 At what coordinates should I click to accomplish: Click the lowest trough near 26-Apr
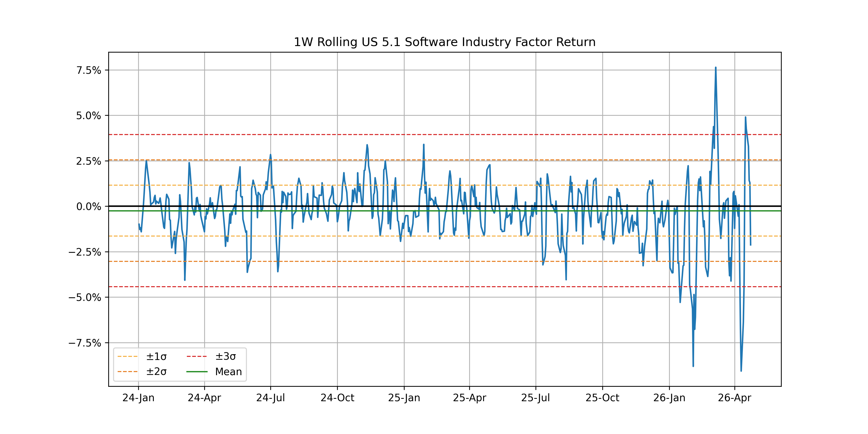click(x=741, y=371)
